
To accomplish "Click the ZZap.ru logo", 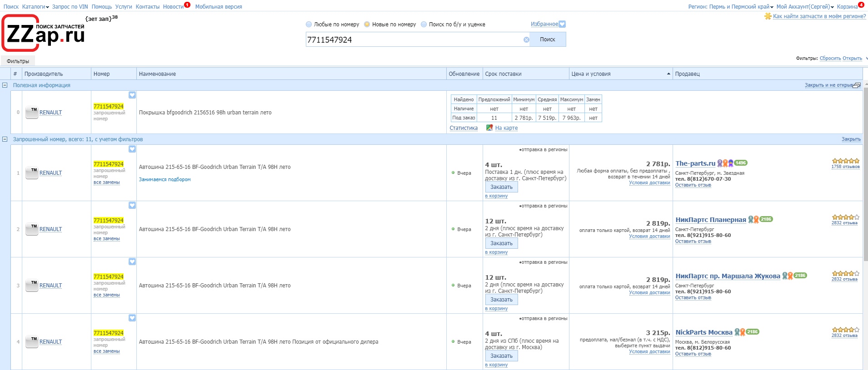I will (x=44, y=33).
